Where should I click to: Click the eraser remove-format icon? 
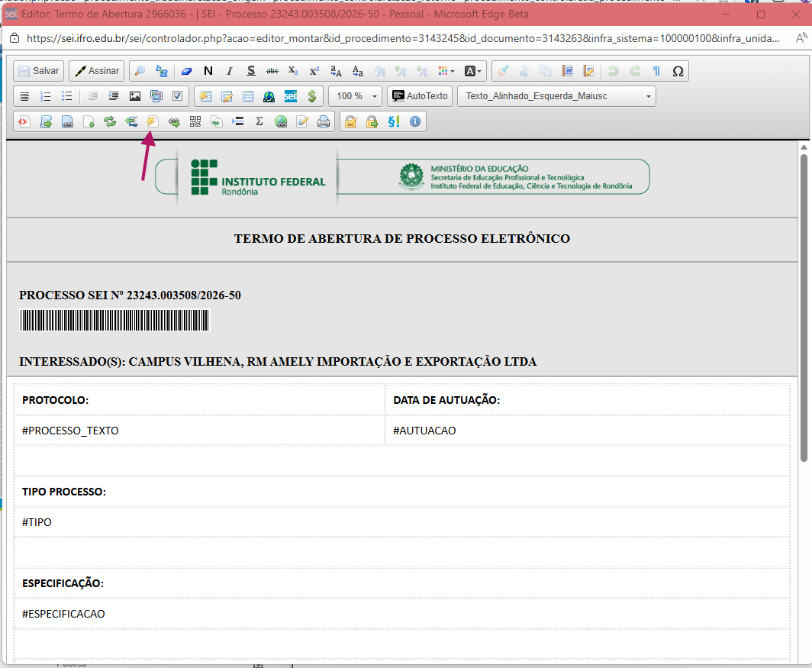(186, 71)
